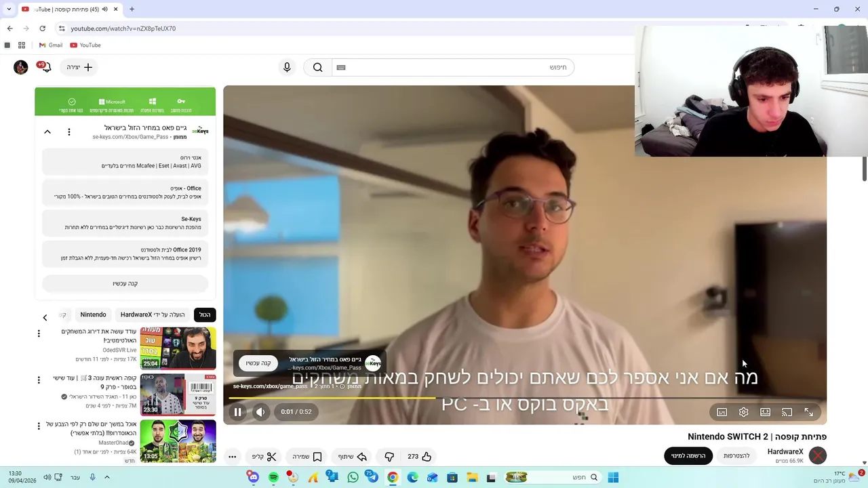Open Spotify from taskbar
This screenshot has width=868, height=488.
[x=273, y=477]
